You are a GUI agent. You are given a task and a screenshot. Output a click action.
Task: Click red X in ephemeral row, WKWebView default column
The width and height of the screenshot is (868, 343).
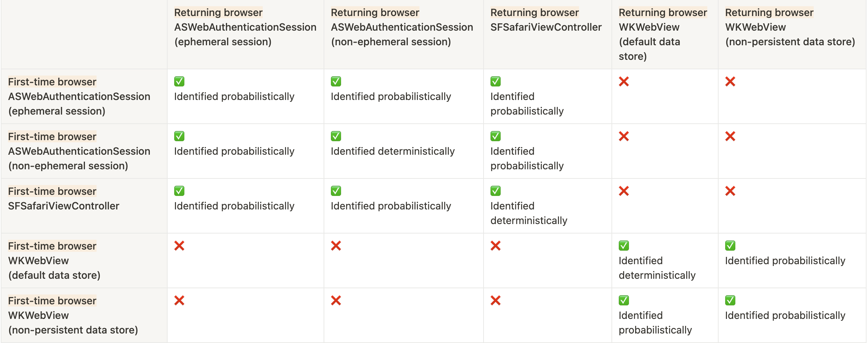(624, 81)
